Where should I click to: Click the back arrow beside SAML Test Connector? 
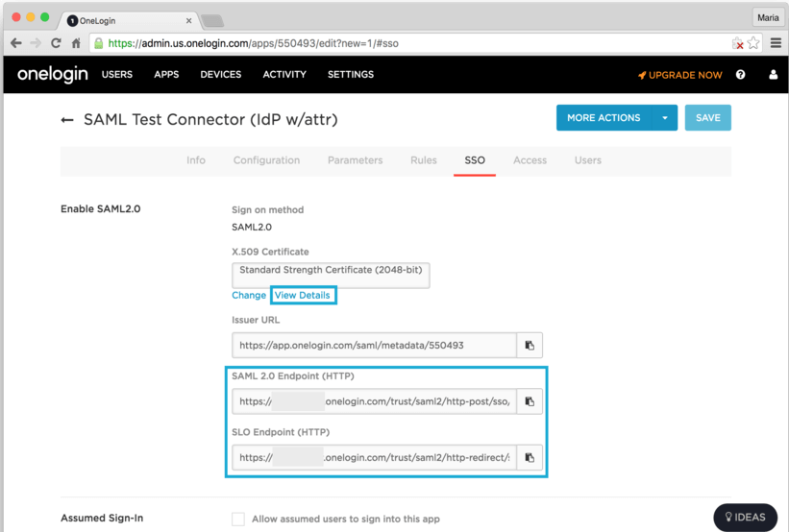click(x=67, y=120)
